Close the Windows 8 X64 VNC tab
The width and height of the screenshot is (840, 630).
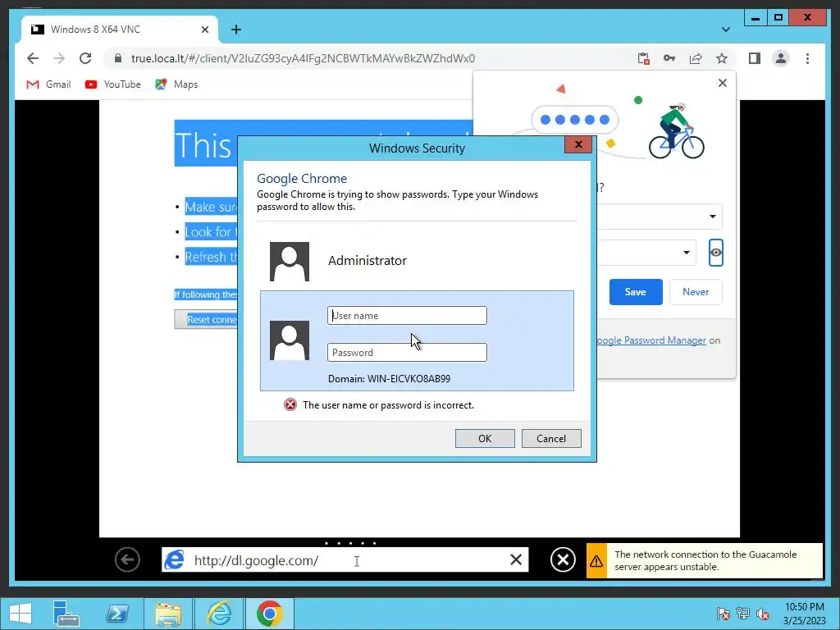click(204, 30)
